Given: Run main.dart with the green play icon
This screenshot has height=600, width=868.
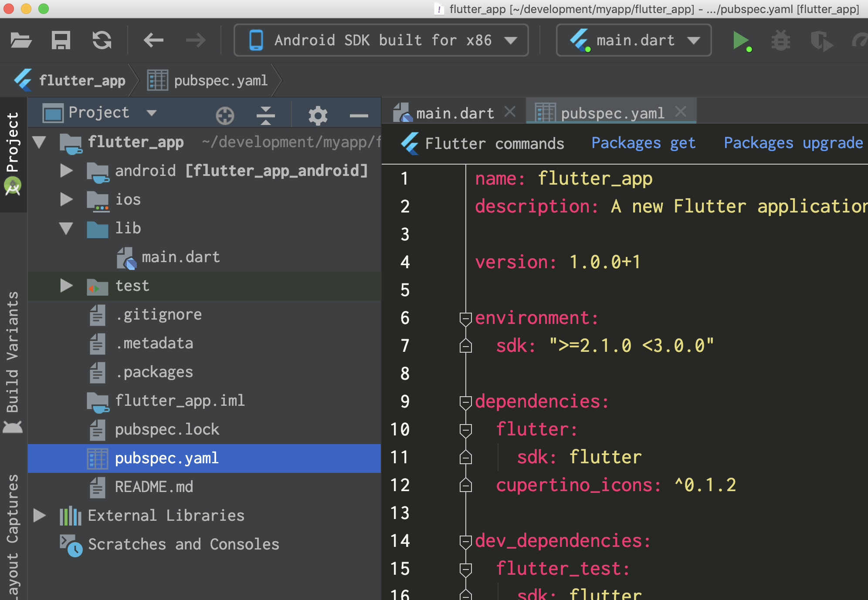Looking at the screenshot, I should point(741,41).
